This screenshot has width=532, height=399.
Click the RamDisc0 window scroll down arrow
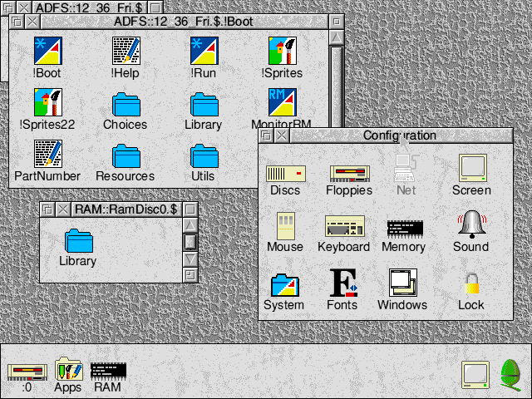(190, 258)
